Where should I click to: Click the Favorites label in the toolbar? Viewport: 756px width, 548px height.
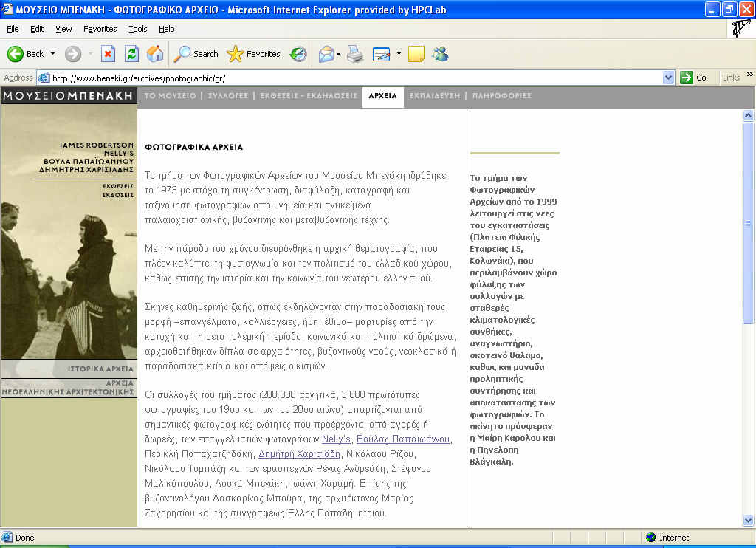point(264,54)
